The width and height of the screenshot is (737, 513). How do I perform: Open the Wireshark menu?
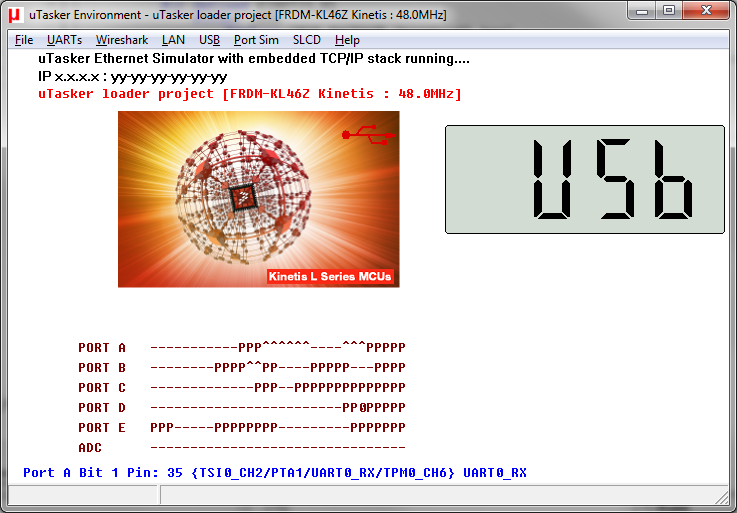tap(122, 40)
